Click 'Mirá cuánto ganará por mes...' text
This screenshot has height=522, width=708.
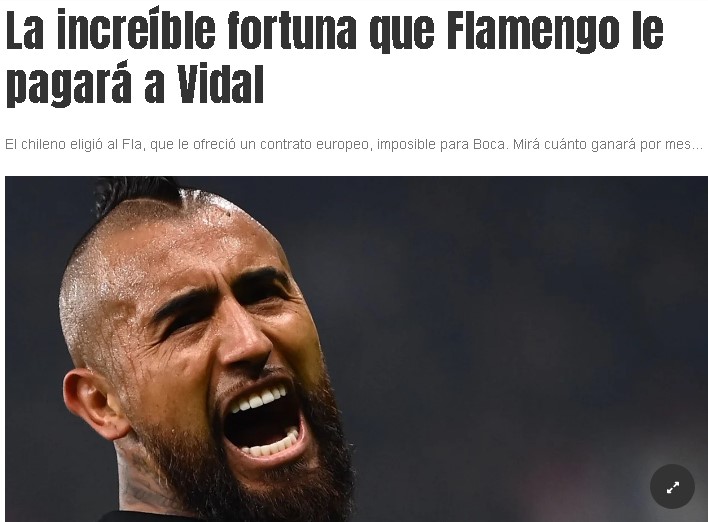click(608, 144)
